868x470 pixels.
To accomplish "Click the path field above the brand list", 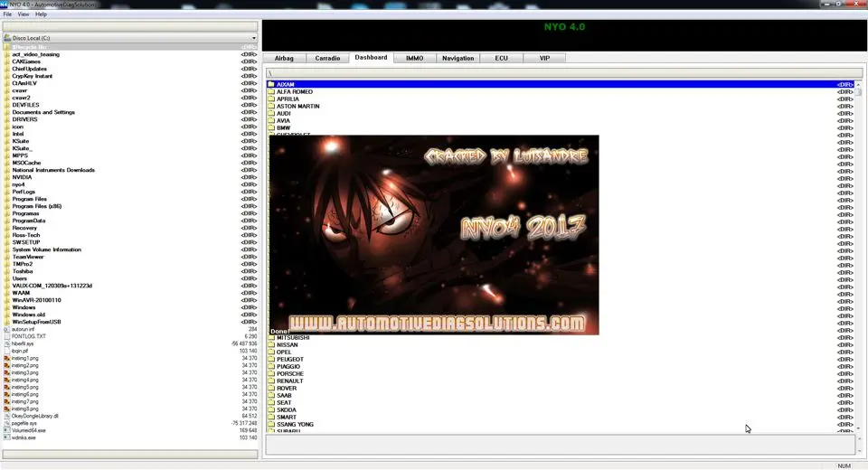I will click(563, 73).
